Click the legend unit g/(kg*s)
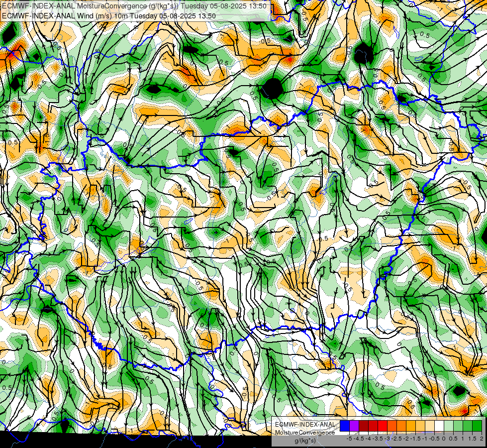 coord(305,441)
